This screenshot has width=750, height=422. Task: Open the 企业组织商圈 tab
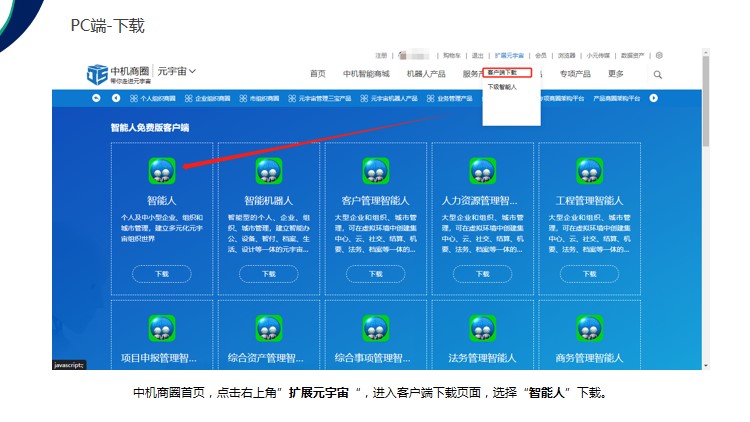208,99
